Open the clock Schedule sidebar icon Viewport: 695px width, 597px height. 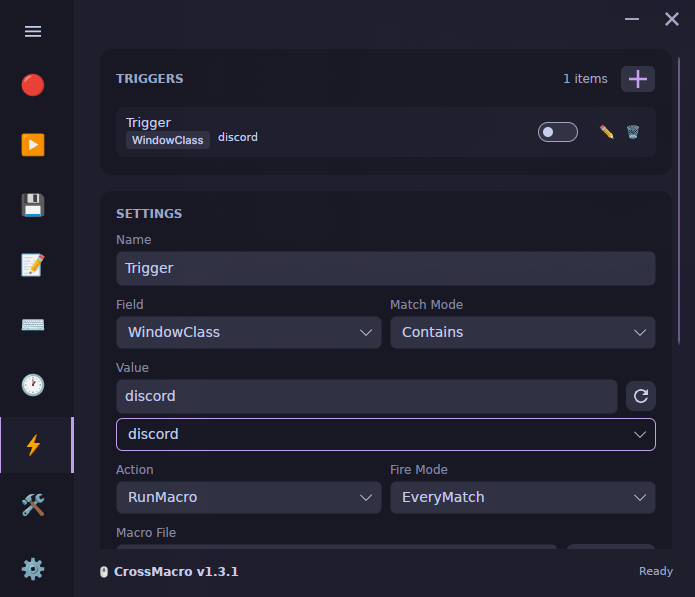tap(33, 385)
